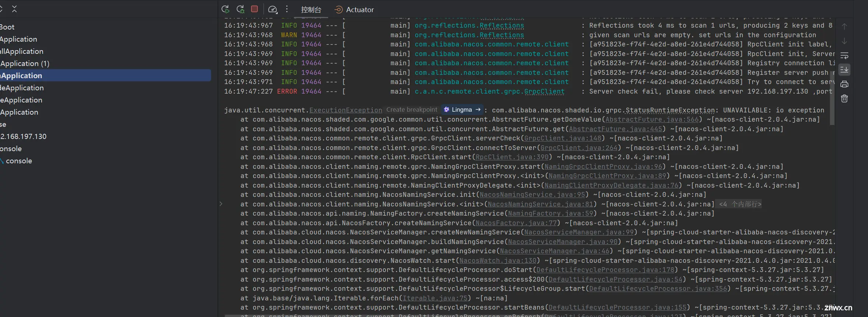Select the 'allApplication' tree entry
The height and width of the screenshot is (317, 868).
click(x=22, y=51)
